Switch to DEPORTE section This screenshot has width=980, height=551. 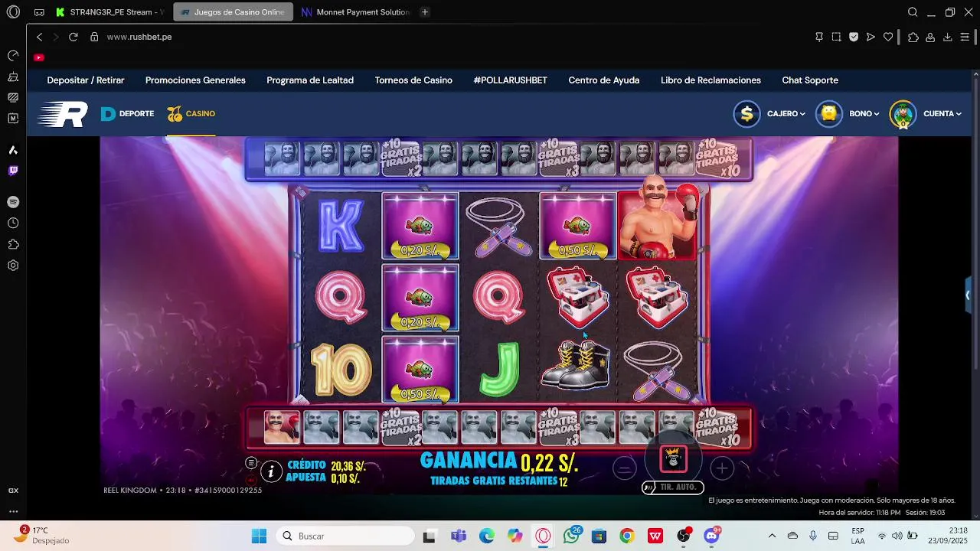[x=128, y=114]
